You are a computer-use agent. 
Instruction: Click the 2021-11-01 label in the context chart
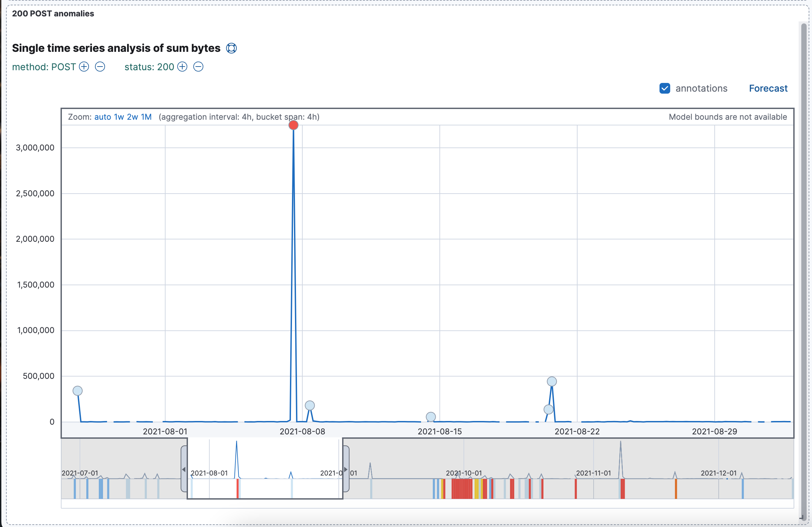point(593,473)
